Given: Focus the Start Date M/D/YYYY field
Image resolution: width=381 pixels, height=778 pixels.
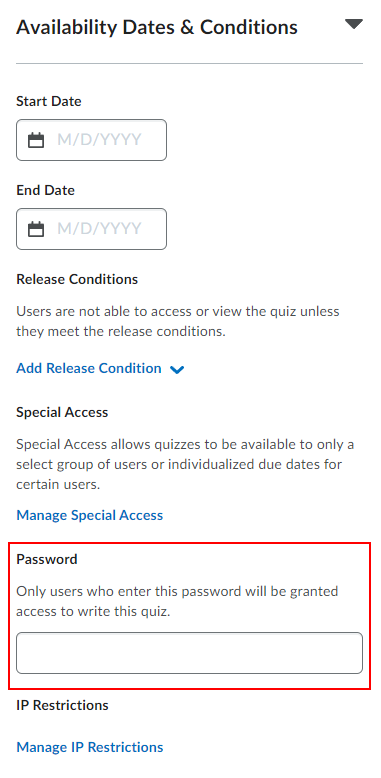Looking at the screenshot, I should [x=91, y=140].
